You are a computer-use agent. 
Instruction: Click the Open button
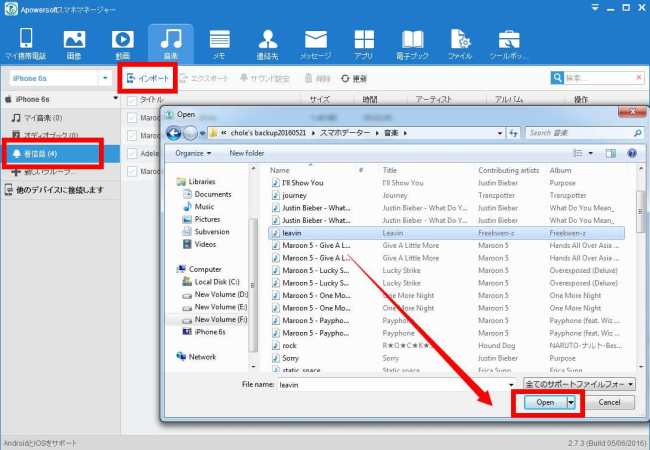coord(545,402)
